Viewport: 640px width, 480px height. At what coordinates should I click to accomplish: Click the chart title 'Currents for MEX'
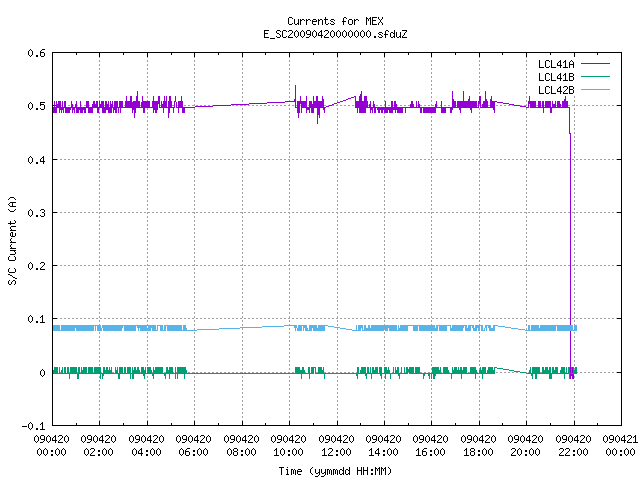335,21
